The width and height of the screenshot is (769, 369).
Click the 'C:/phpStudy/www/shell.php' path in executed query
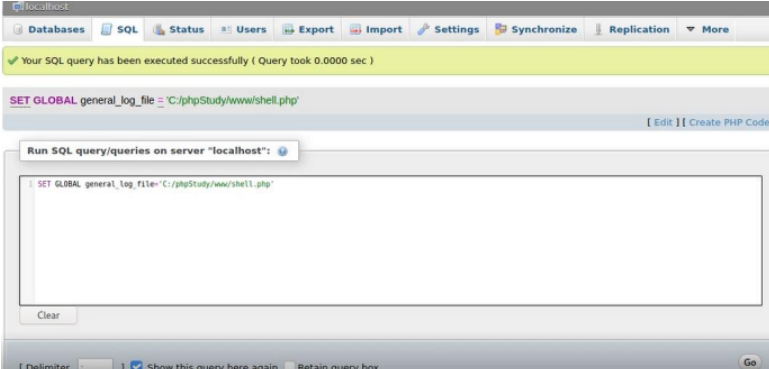point(232,101)
